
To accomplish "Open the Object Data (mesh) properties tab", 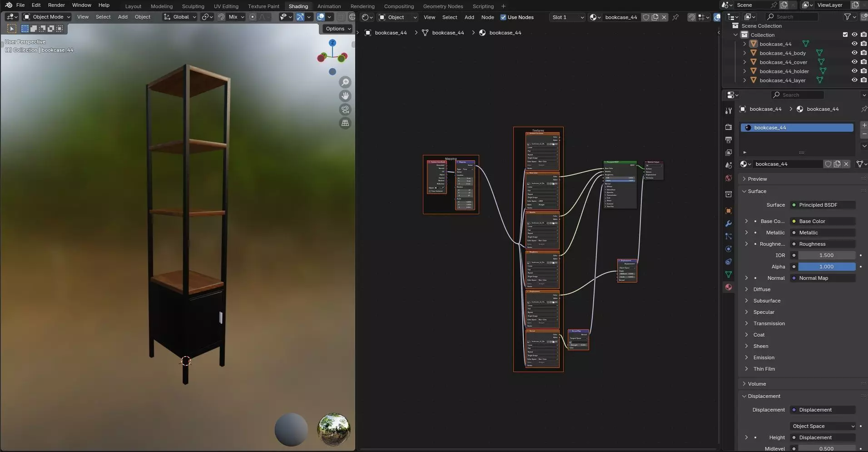I will [x=729, y=274].
